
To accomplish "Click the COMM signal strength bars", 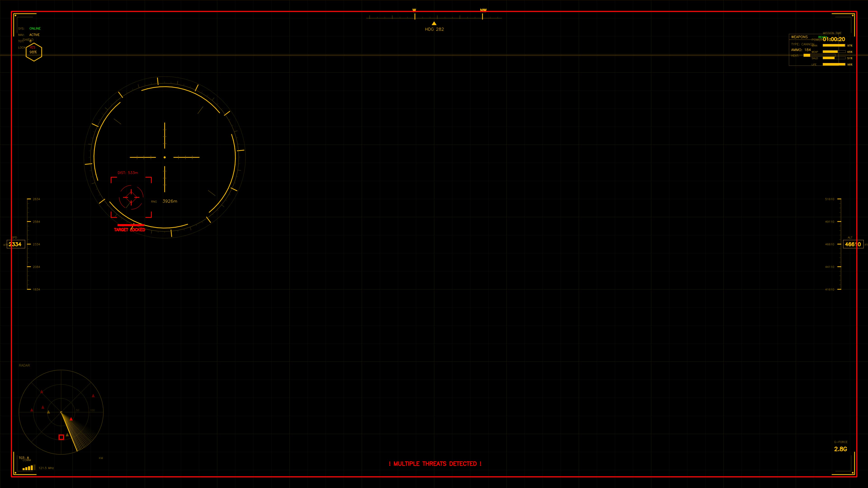I will pyautogui.click(x=29, y=467).
